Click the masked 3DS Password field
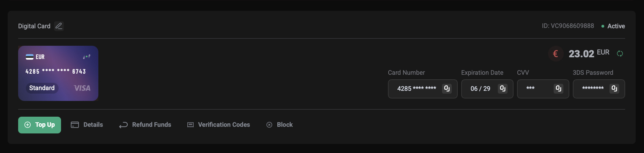The width and height of the screenshot is (644, 153). [x=599, y=89]
